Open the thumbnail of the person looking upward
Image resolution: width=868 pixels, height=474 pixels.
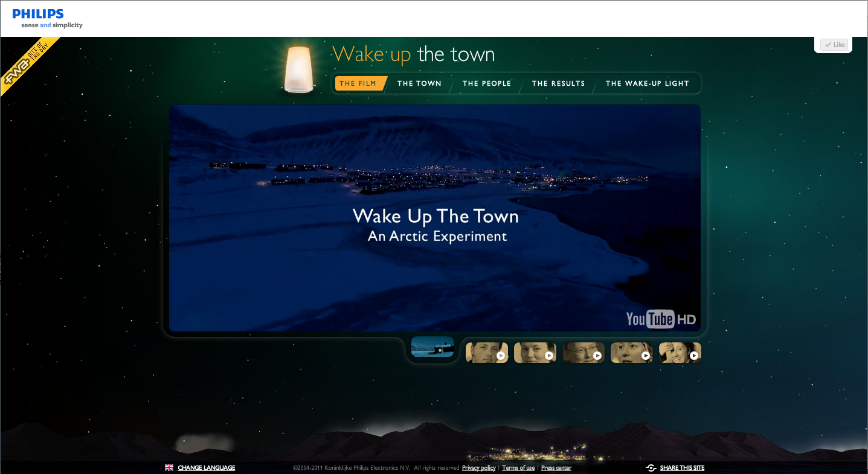[632, 353]
